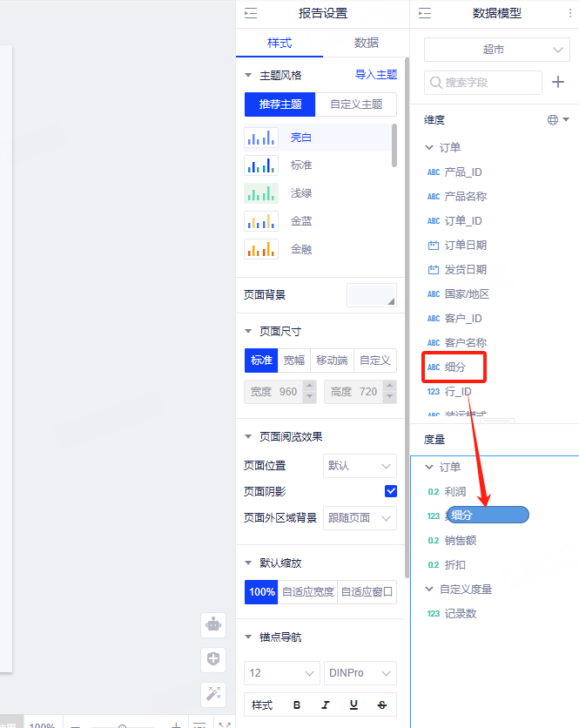Switch to 自定义主题 tab
Viewport: 579px width, 728px height.
[355, 104]
